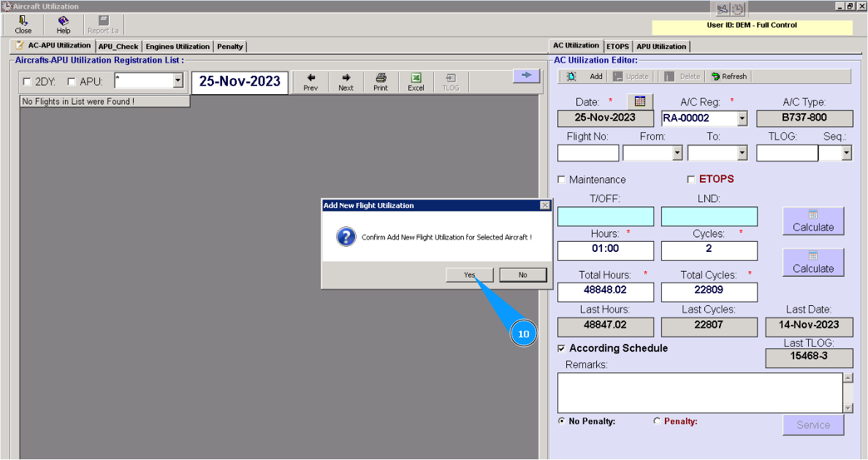Close the Add New Flight Utilization dialog

pyautogui.click(x=545, y=205)
